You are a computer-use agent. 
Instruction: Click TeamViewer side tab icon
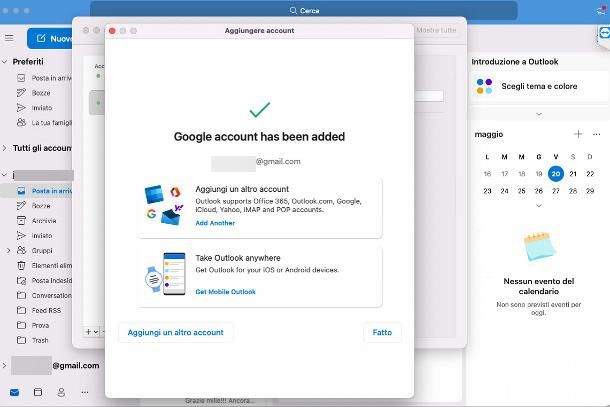604,33
